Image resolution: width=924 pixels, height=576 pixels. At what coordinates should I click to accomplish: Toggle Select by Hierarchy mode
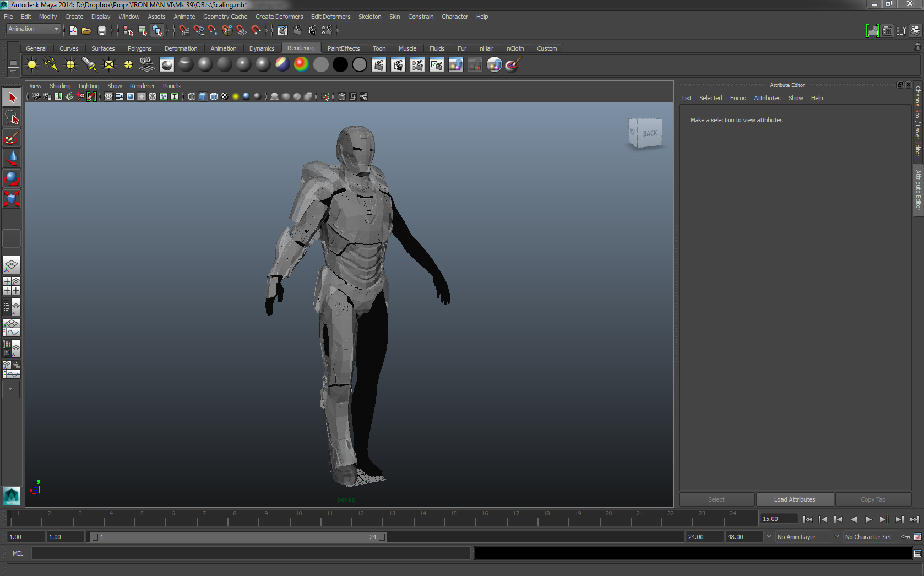point(128,30)
